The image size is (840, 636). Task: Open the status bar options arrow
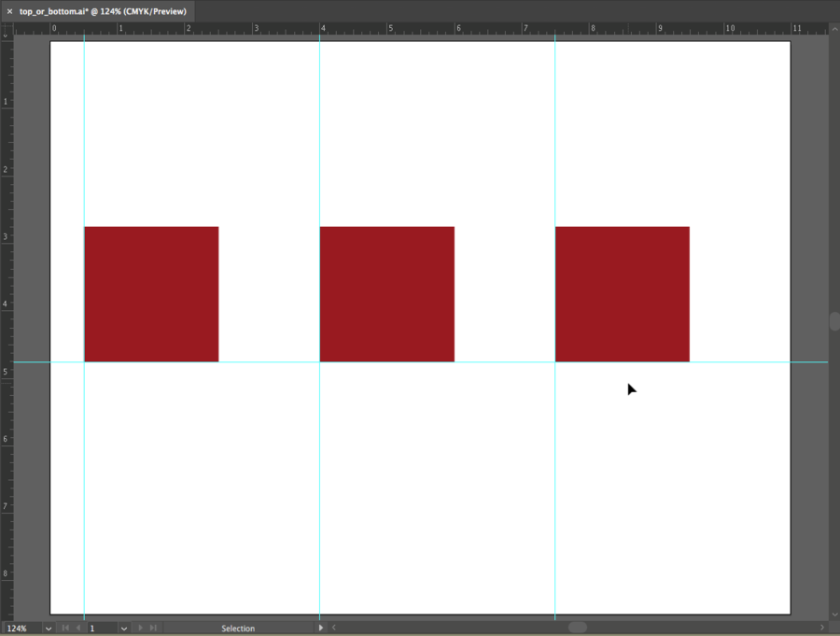(320, 629)
